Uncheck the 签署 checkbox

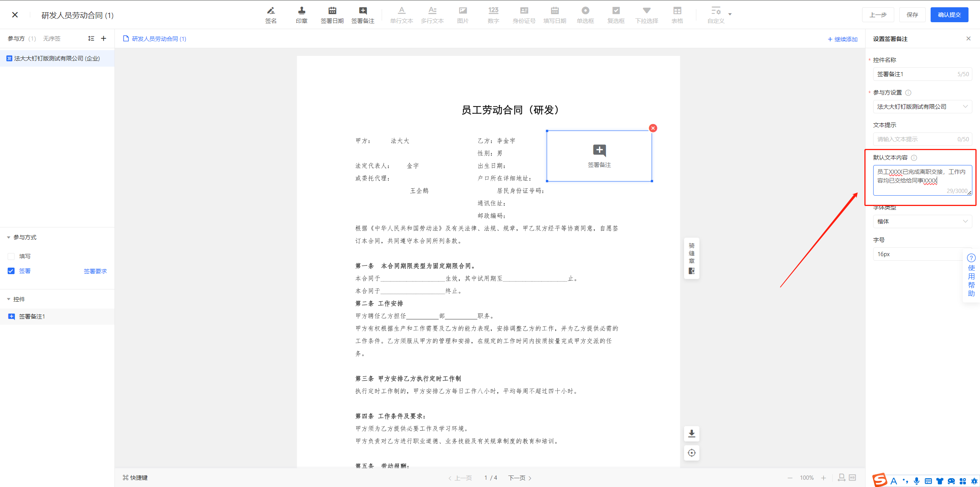(x=11, y=271)
